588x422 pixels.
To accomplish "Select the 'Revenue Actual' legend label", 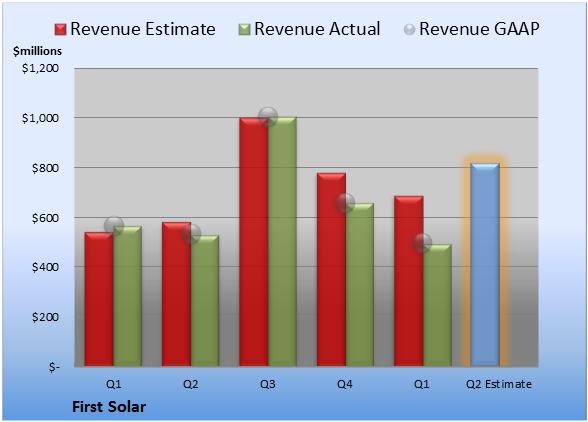I will 317,29.
